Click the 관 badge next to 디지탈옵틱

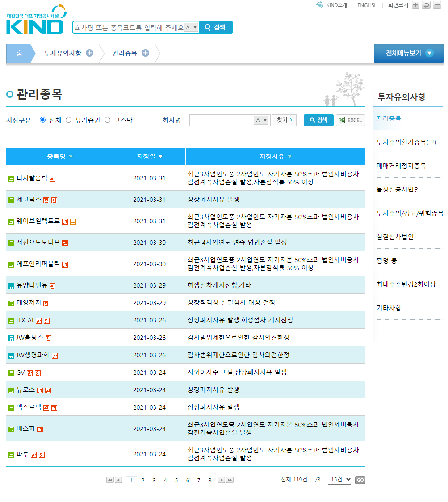(53, 179)
